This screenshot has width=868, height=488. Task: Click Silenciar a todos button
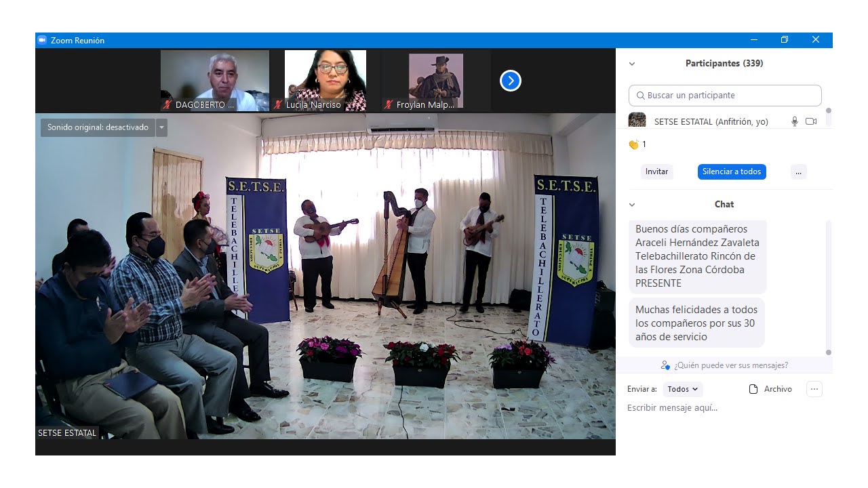pos(732,171)
